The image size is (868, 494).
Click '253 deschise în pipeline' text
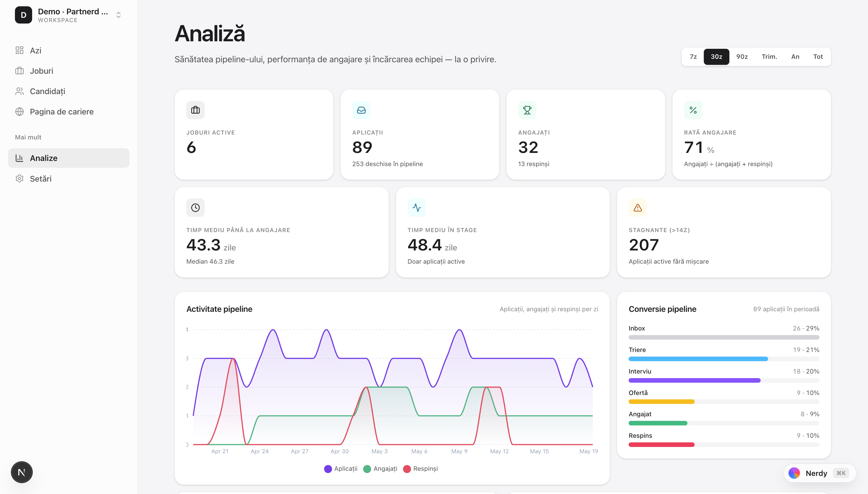point(387,164)
